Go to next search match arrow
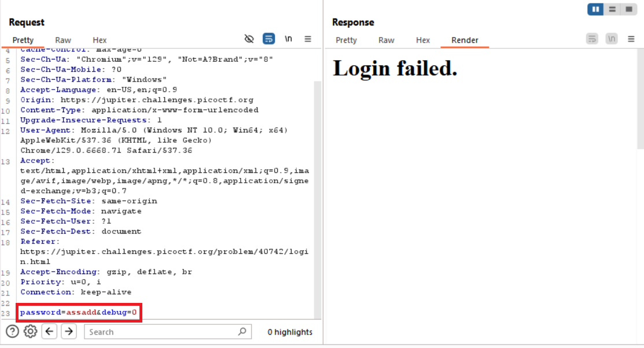This screenshot has width=644, height=348. coord(69,331)
